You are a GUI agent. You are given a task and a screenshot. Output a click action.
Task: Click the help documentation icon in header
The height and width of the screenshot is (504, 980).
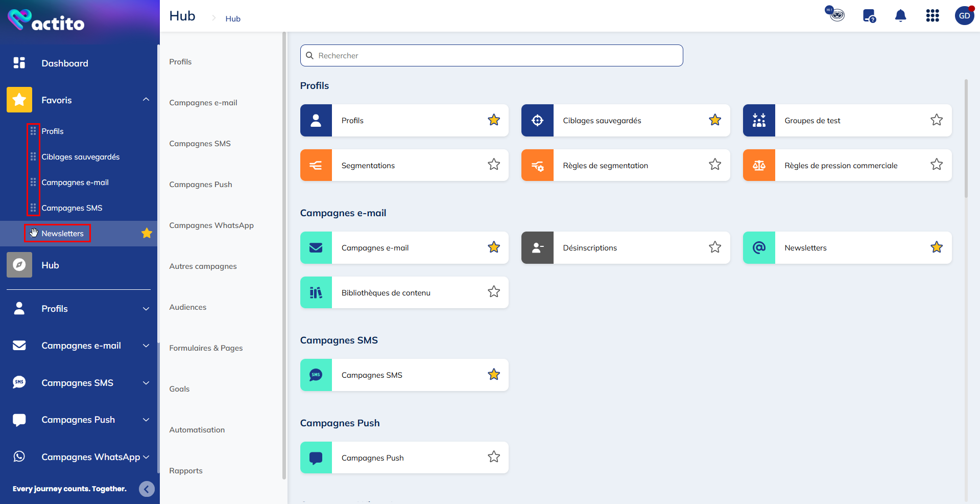coord(869,16)
